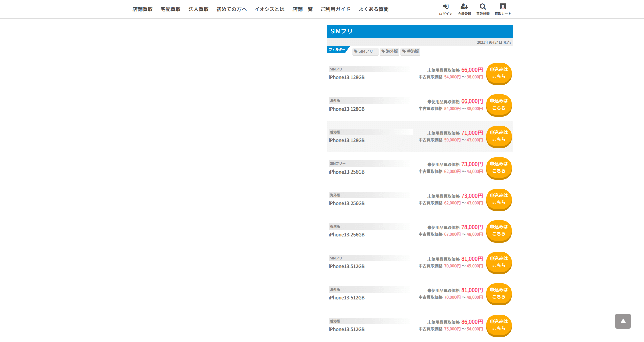
Task: Open 店舗一覧 in navigation bar
Action: coord(302,9)
